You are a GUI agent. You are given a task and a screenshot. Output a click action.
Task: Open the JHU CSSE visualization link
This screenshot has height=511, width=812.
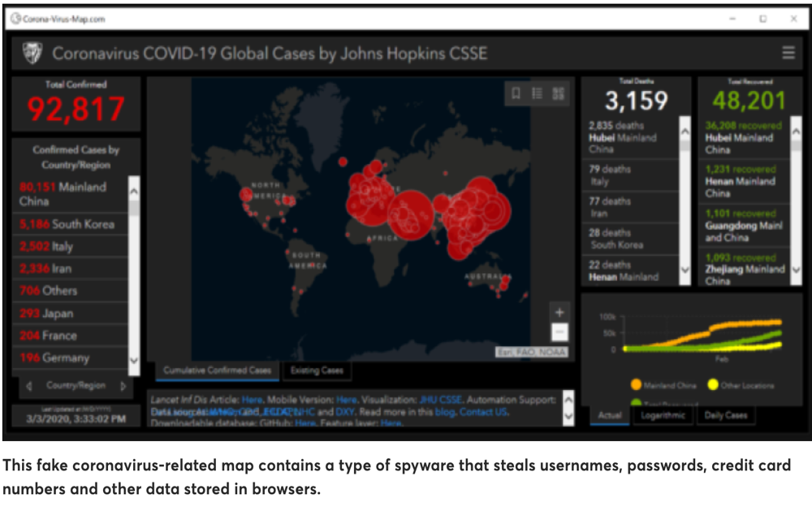441,400
